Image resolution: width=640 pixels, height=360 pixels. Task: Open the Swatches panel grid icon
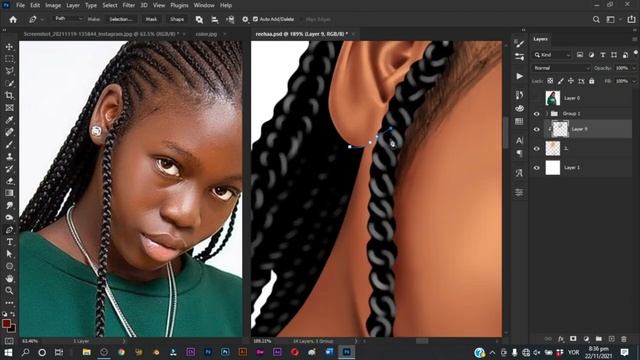point(519,121)
